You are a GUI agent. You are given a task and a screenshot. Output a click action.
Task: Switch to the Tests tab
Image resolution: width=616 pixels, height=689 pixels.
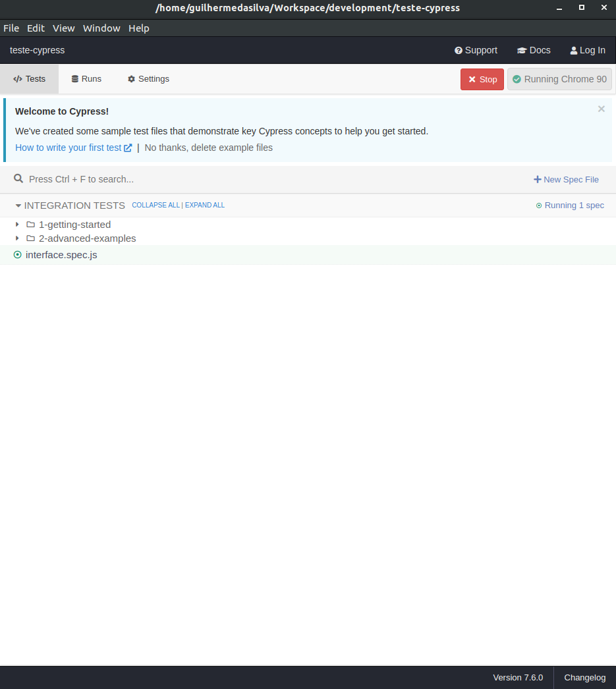(x=30, y=79)
